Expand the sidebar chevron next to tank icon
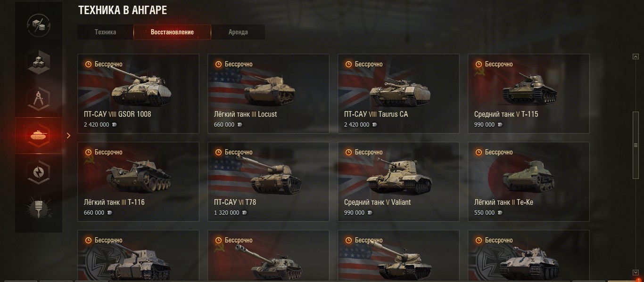This screenshot has height=282, width=644. click(x=68, y=136)
